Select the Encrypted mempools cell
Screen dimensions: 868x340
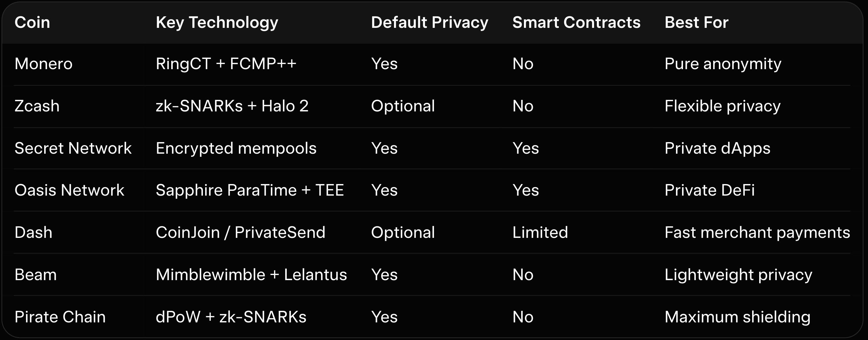[236, 148]
